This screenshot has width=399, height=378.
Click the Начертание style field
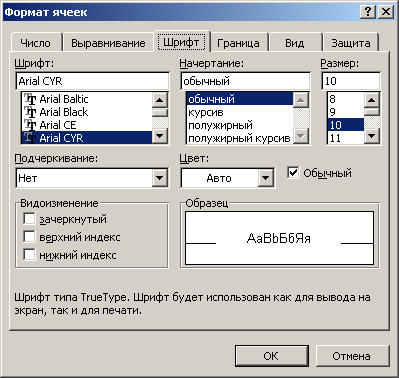point(245,81)
